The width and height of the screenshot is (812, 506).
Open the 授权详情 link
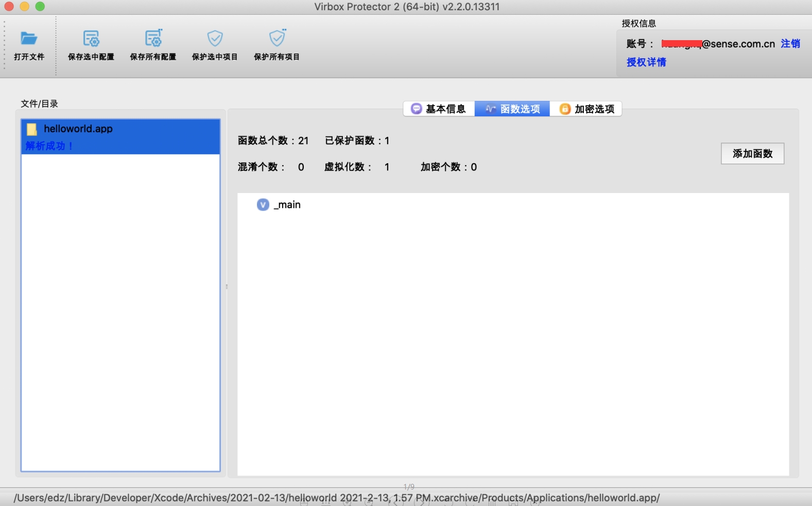[x=646, y=62]
